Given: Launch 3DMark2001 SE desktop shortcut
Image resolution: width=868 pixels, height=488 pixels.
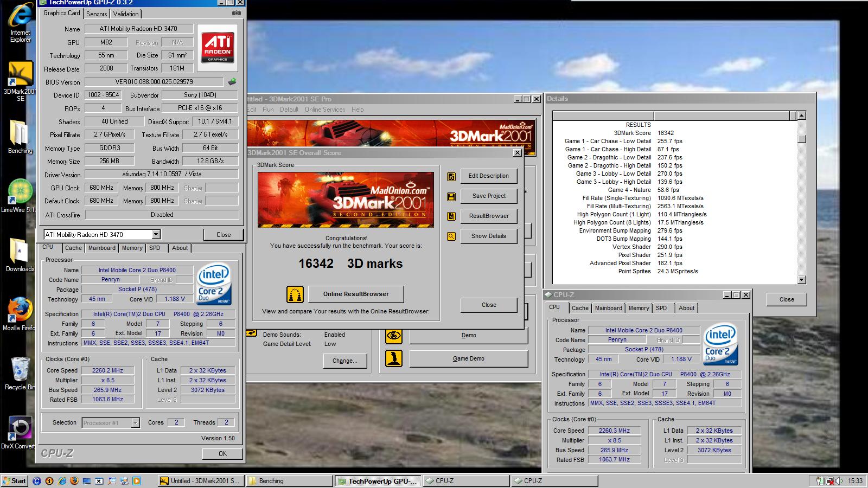Looking at the screenshot, I should [20, 81].
